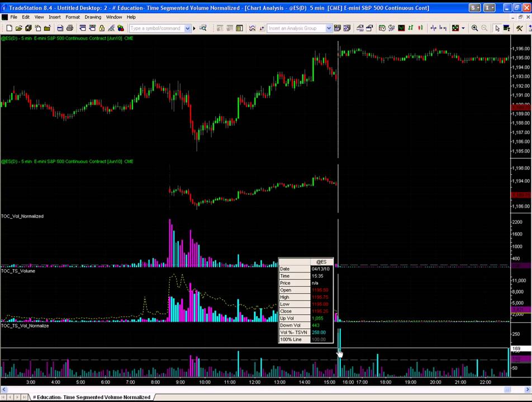The image size is (532, 402).
Task: Click the TOC_Vol_Normalized indicator label
Action: [x=22, y=216]
